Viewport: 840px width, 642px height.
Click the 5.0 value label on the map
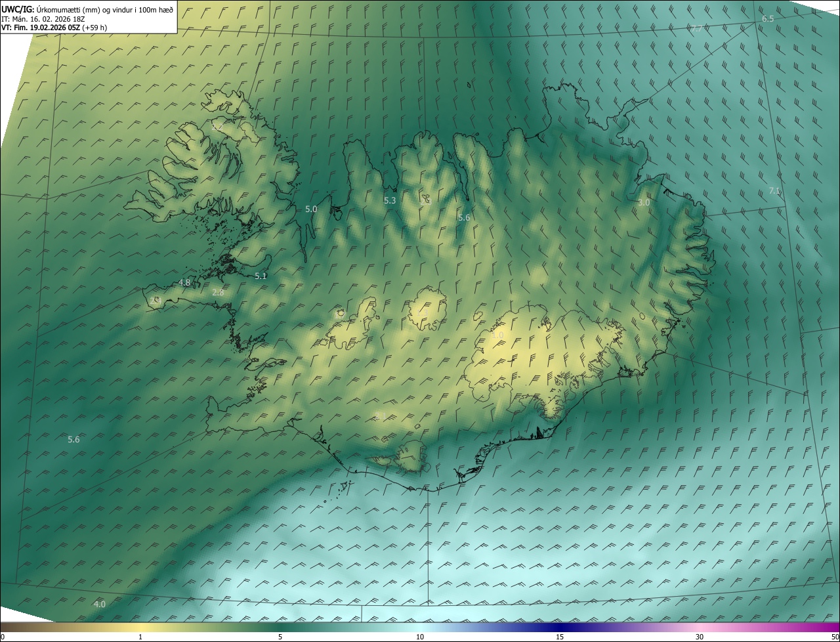tap(311, 209)
